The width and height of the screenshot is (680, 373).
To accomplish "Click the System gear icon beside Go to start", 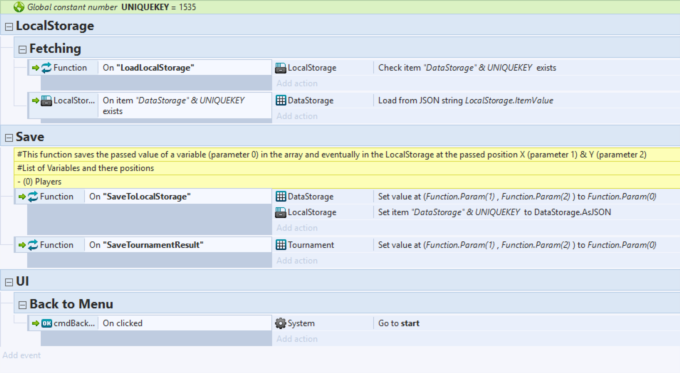I will pyautogui.click(x=281, y=323).
